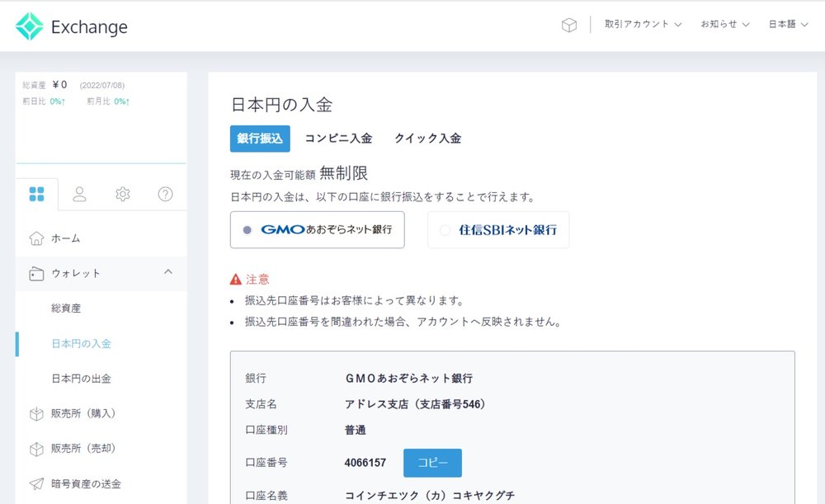
Task: Switch to 銀行振込 tab
Action: click(260, 139)
